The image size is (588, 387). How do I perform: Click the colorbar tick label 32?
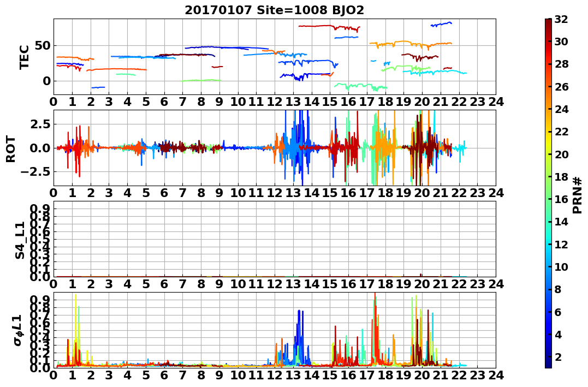[x=561, y=19]
